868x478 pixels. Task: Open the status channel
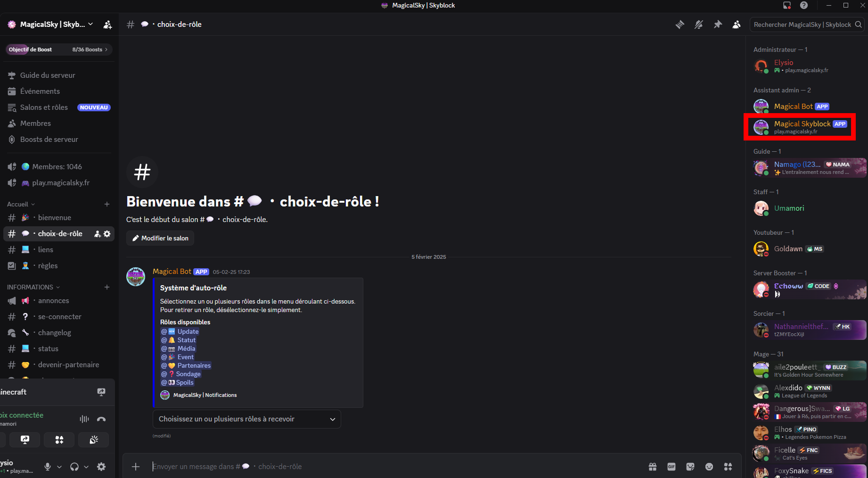tap(59, 349)
